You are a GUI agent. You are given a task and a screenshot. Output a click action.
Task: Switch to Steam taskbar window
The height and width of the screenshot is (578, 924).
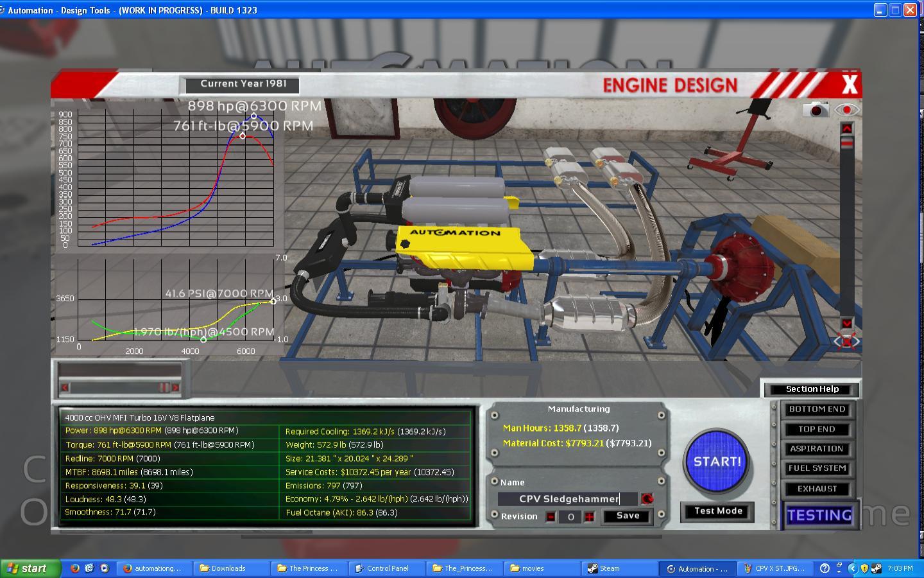coord(619,568)
